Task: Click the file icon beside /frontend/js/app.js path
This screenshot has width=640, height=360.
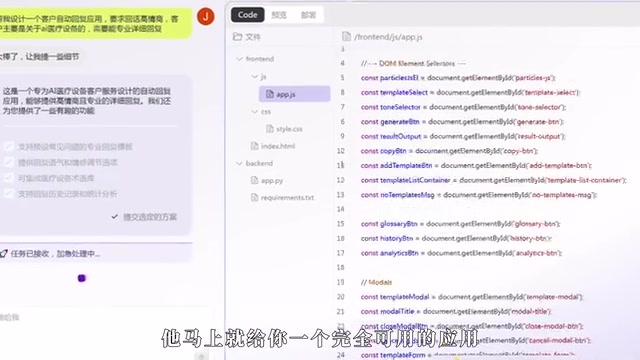Action: click(346, 37)
